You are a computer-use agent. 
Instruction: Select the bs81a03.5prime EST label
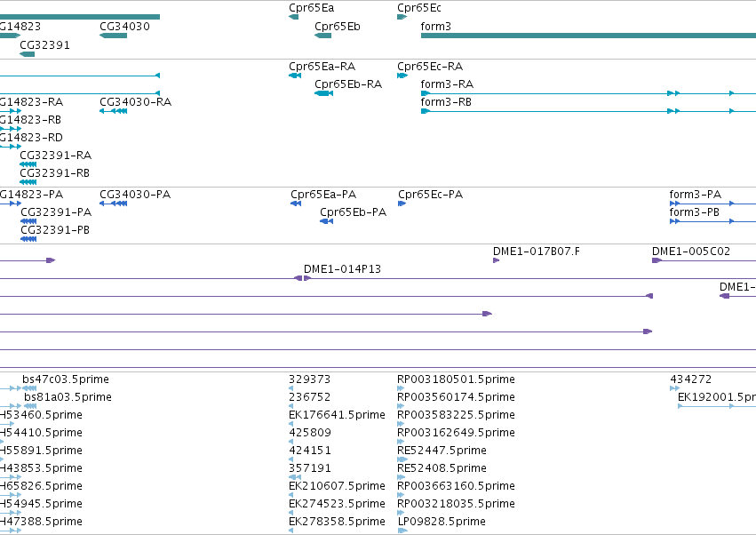point(68,397)
